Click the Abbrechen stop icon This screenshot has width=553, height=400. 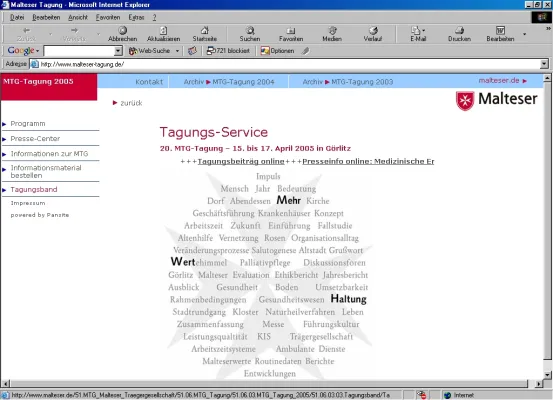[122, 31]
